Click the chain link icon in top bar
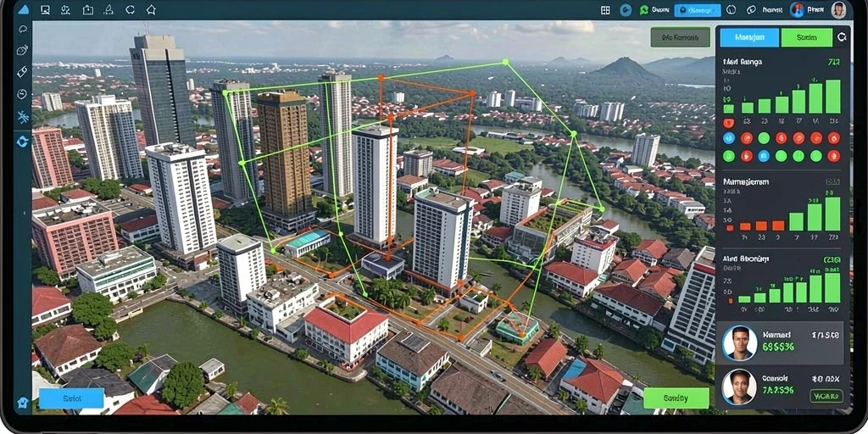The height and width of the screenshot is (434, 868). [x=751, y=9]
